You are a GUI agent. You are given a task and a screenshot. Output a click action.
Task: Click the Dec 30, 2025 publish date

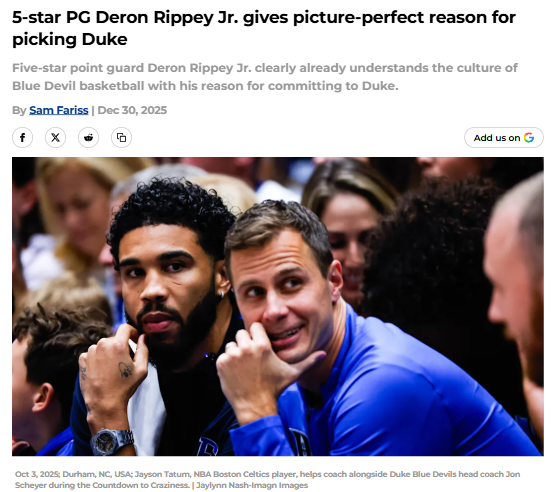pos(132,110)
